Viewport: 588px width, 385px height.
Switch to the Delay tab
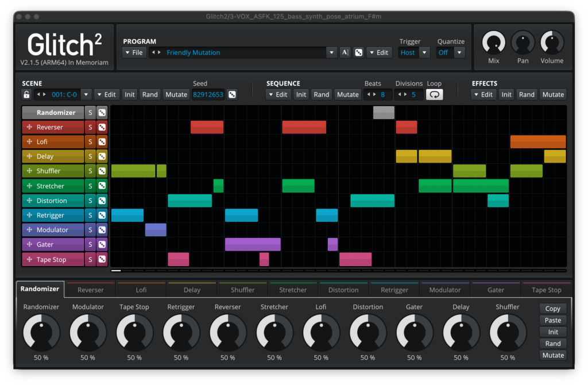coord(192,290)
